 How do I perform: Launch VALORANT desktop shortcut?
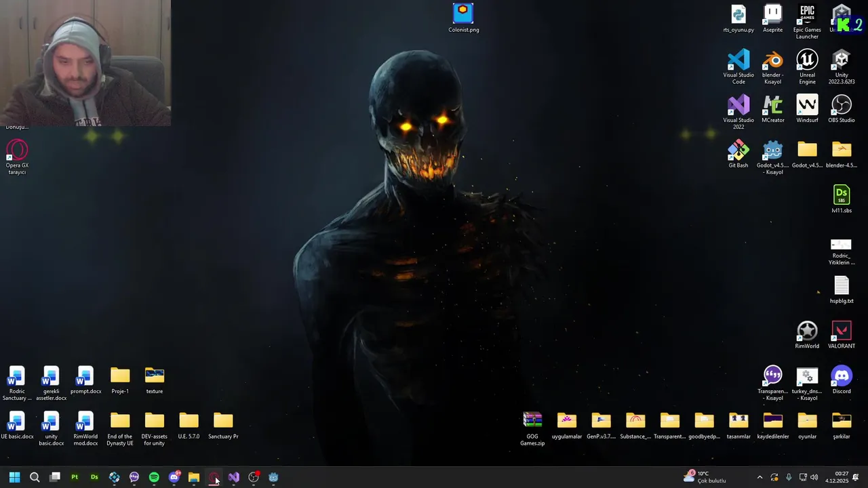pyautogui.click(x=842, y=335)
